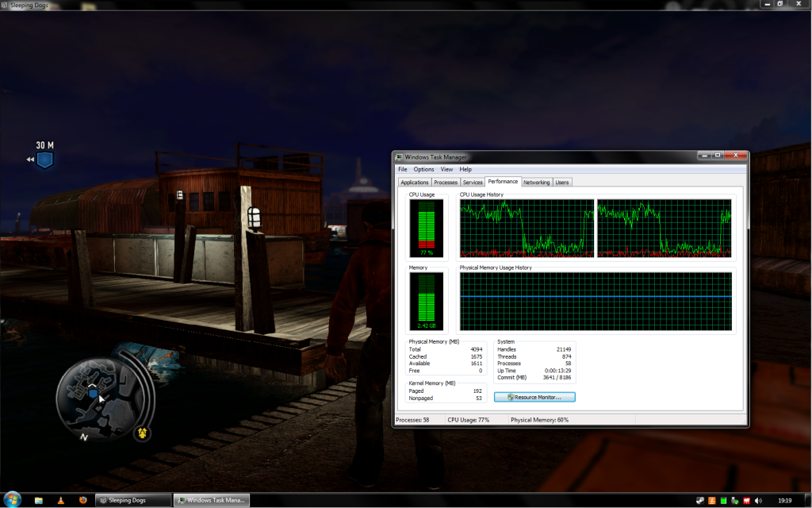Switch to Sleeping Dogs taskbar button
Image resolution: width=812 pixels, height=508 pixels.
(133, 500)
